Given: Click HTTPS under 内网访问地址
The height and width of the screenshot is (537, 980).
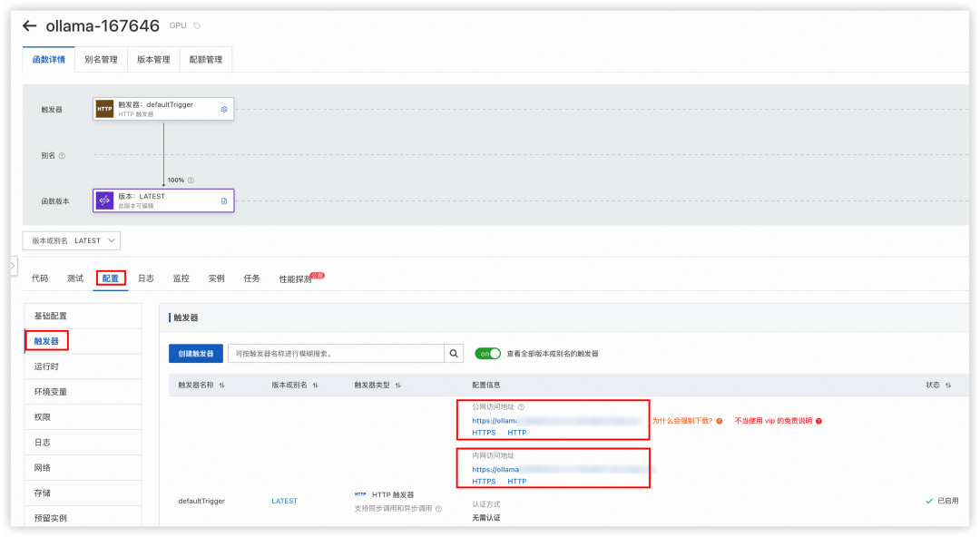Looking at the screenshot, I should [x=484, y=482].
